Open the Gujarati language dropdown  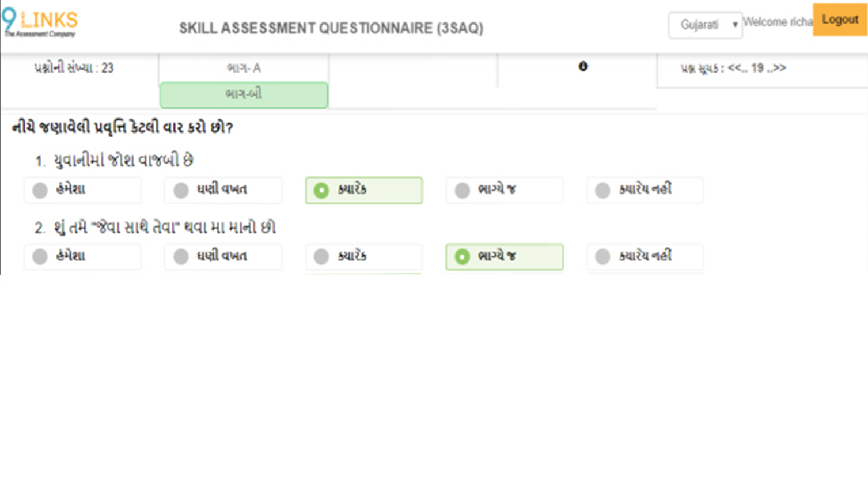(705, 25)
